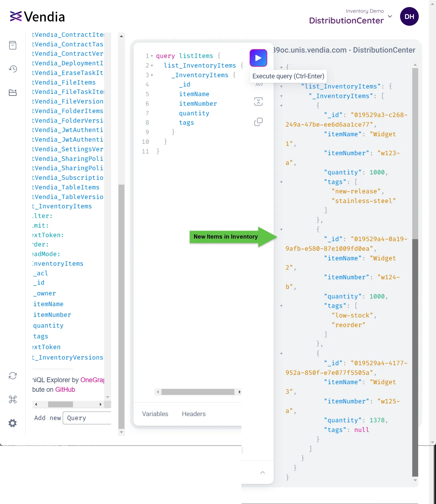Click quantity on query line 7
The height and width of the screenshot is (504, 436).
(x=194, y=113)
